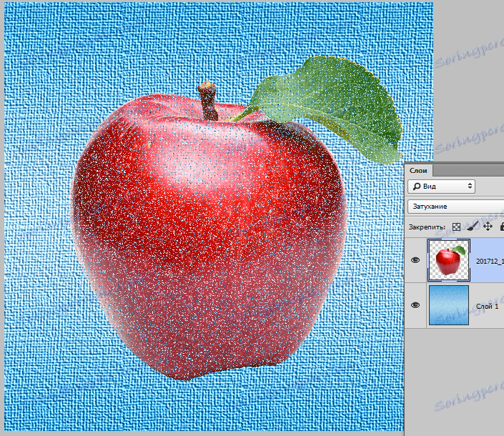Select layer named Слой 1
This screenshot has height=436, width=504.
click(488, 306)
